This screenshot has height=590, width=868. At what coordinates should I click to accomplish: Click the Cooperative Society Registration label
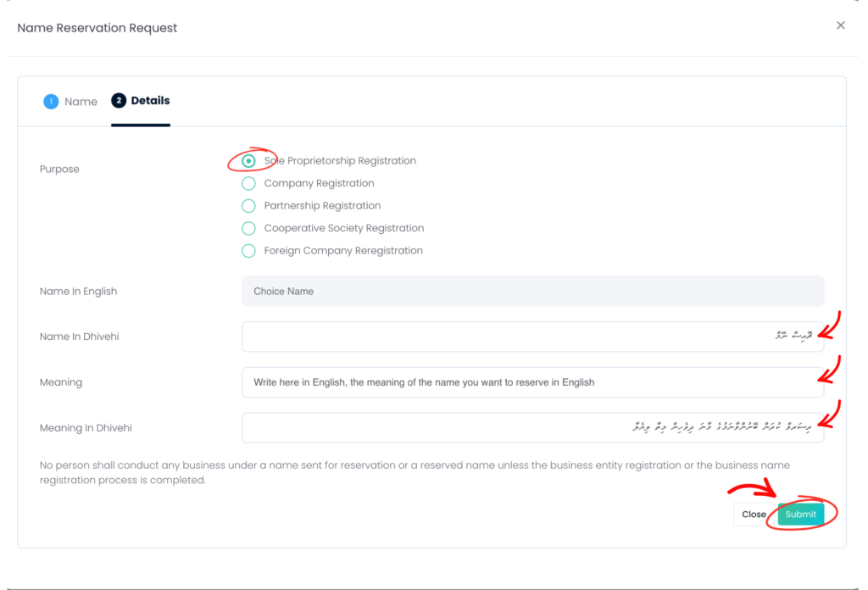pos(344,228)
